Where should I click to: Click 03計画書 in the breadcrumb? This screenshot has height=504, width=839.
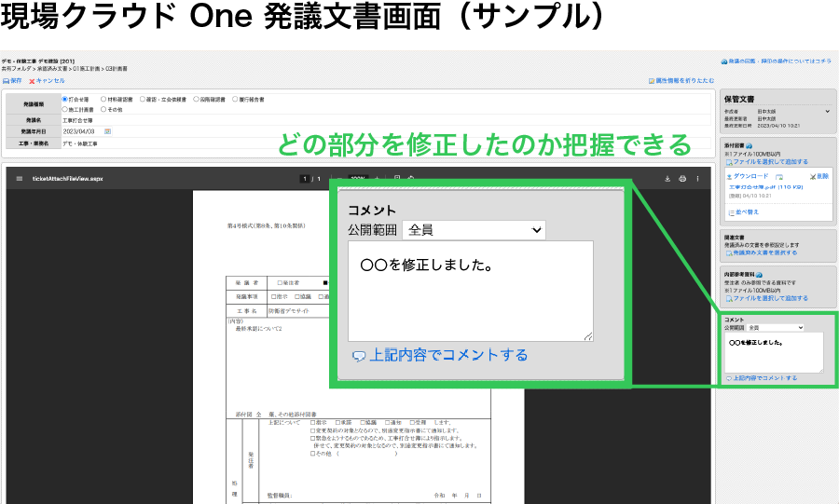coord(117,69)
